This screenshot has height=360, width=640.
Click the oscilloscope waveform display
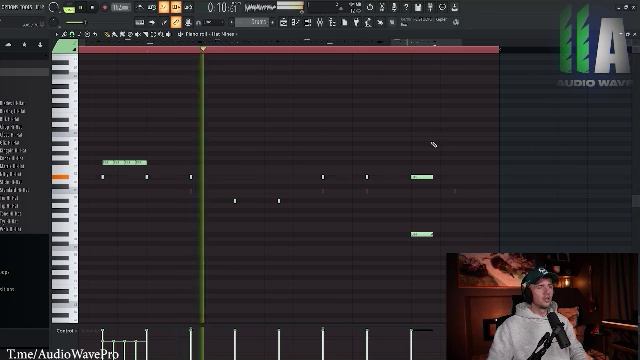coord(260,7)
